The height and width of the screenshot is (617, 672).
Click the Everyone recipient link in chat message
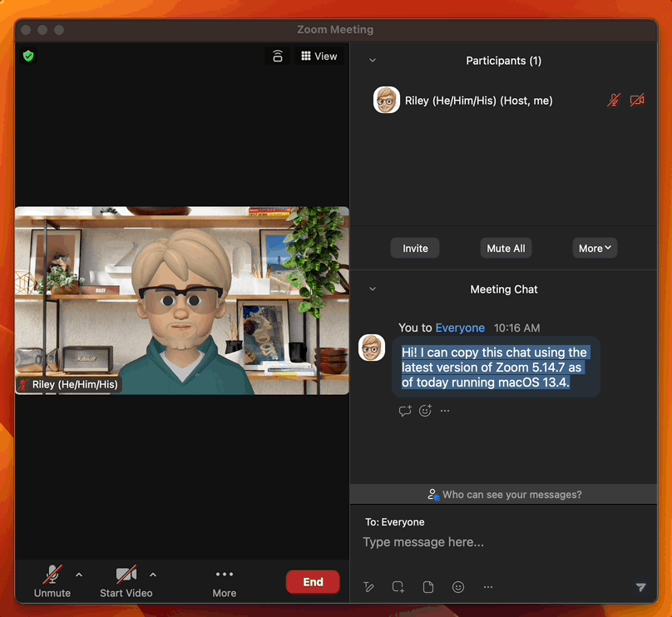click(x=460, y=328)
